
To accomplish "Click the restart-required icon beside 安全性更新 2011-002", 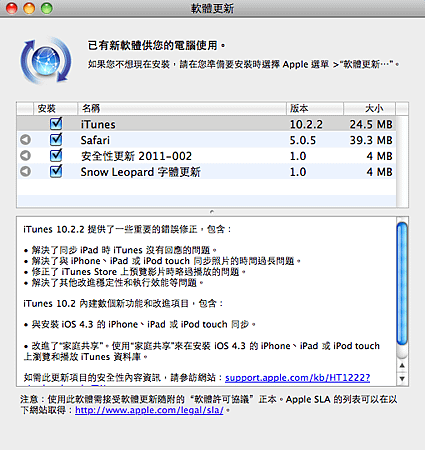I will coord(25,155).
